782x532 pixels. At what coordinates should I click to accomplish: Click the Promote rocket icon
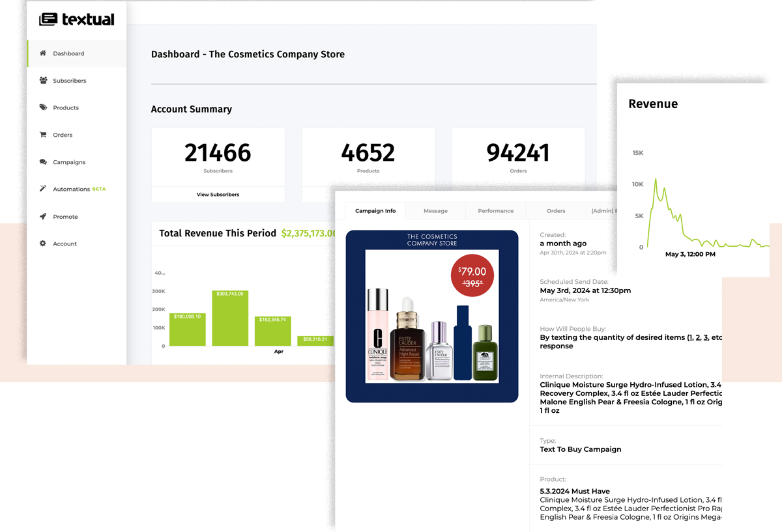pos(43,217)
